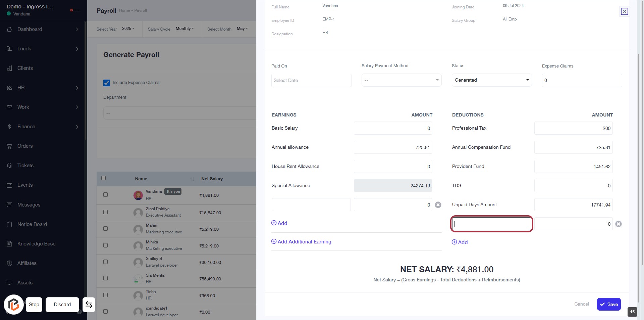Click the Tickets headset icon
644x320 pixels.
pos(9,166)
